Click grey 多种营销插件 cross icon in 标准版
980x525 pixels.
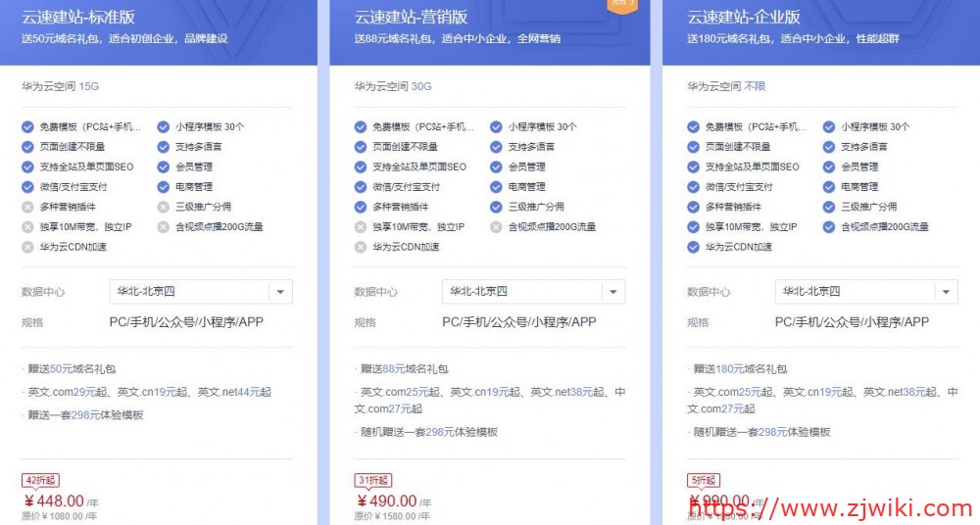[x=27, y=207]
